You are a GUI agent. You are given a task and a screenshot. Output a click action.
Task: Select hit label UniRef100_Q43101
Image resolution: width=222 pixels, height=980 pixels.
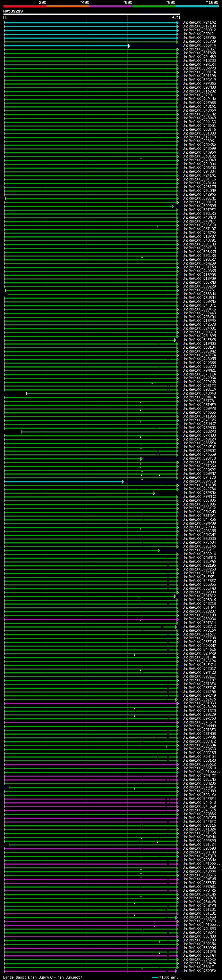click(199, 106)
